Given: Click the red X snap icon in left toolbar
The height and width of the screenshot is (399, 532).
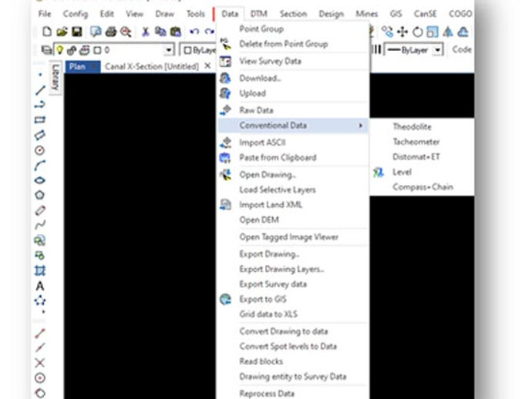Looking at the screenshot, I should pos(39,363).
